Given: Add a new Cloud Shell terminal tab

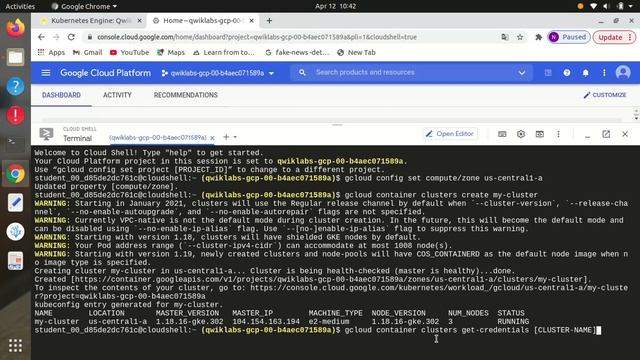Looking at the screenshot, I should tap(226, 137).
